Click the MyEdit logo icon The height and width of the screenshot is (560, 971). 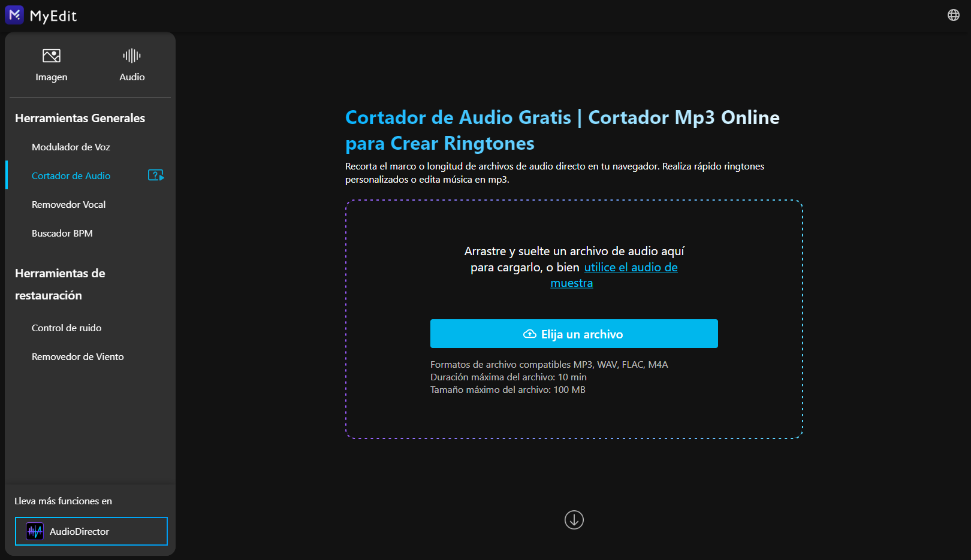click(x=14, y=15)
